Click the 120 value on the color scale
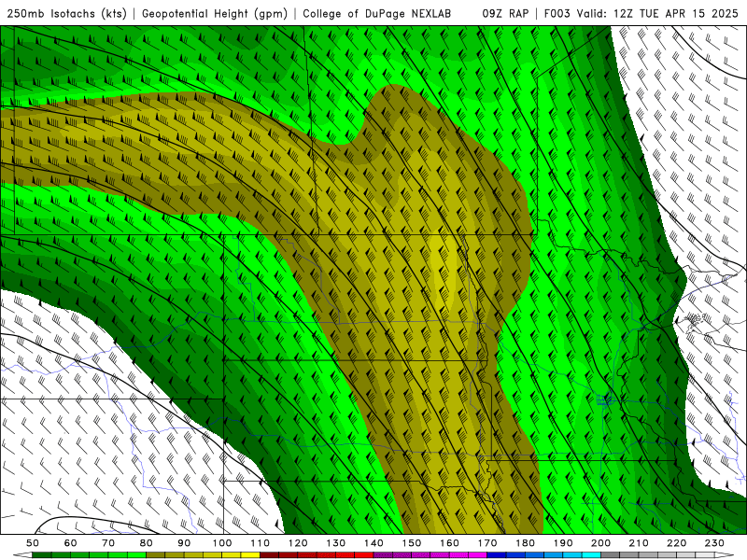 point(298,543)
